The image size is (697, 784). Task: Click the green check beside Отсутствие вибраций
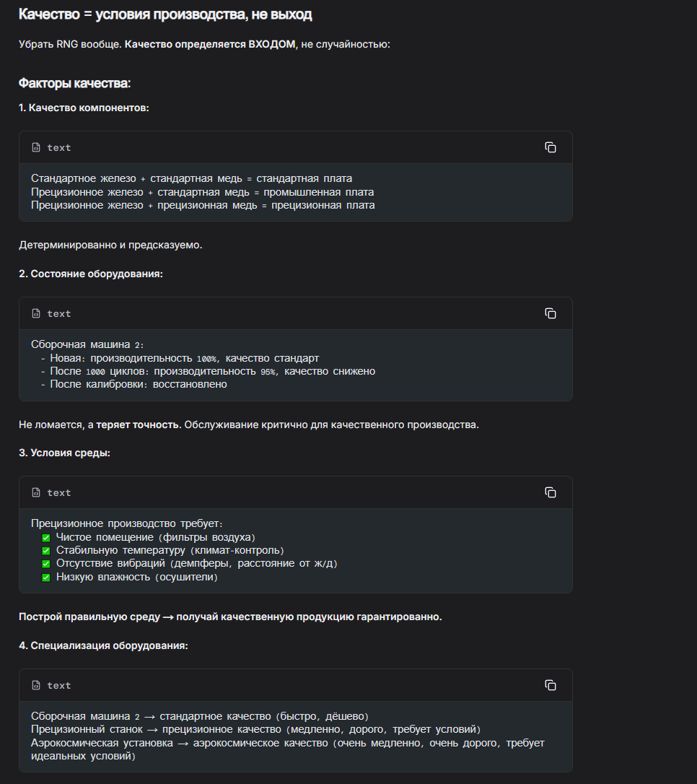[x=46, y=564]
